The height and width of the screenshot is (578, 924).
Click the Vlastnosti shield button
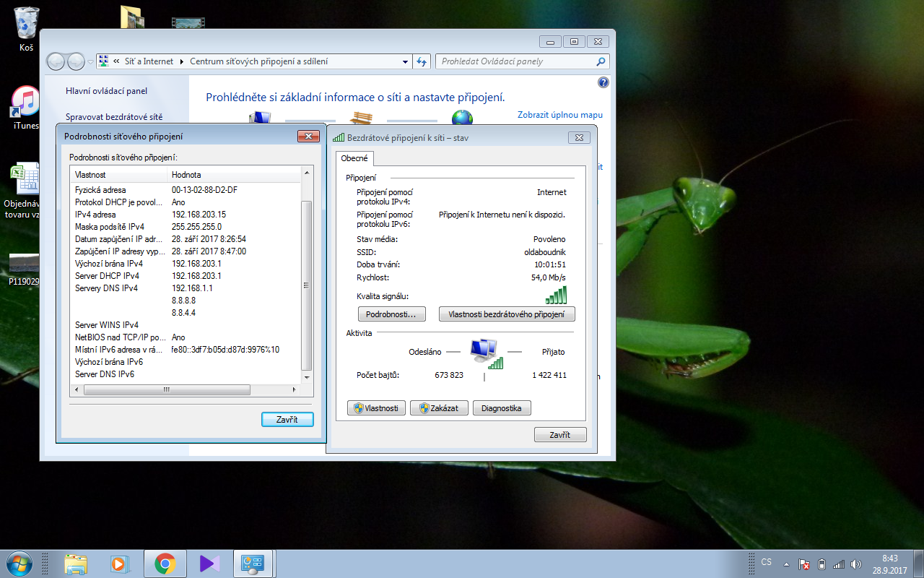tap(377, 408)
